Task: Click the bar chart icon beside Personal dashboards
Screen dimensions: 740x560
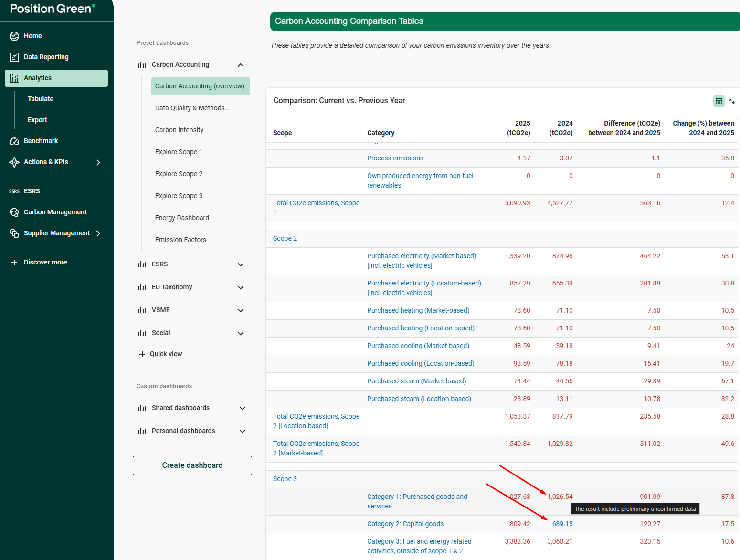Action: pos(142,431)
